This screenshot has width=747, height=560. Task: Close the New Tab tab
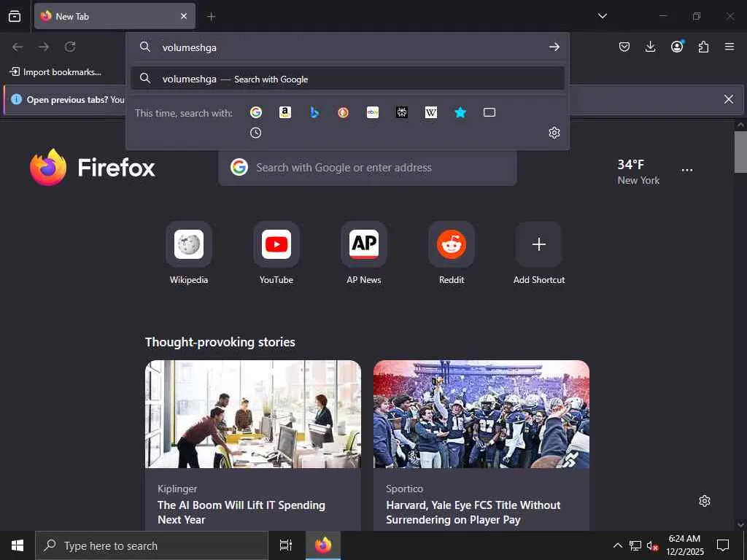pos(184,16)
